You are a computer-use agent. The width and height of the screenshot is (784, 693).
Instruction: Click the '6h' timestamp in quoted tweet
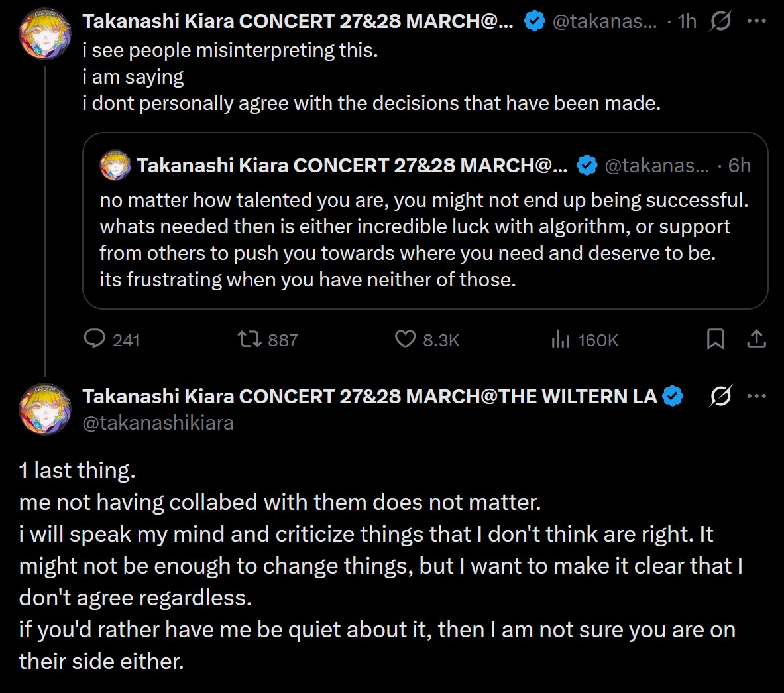point(740,165)
